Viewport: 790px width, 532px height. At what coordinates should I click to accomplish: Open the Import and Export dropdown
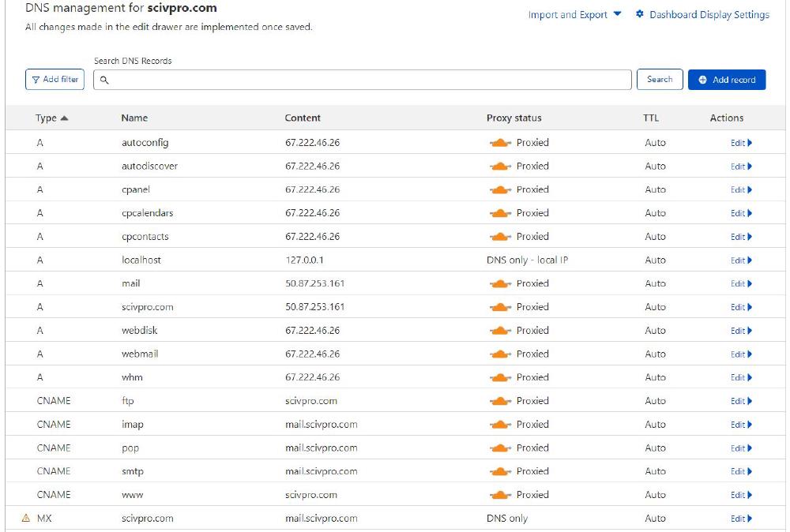coord(574,14)
